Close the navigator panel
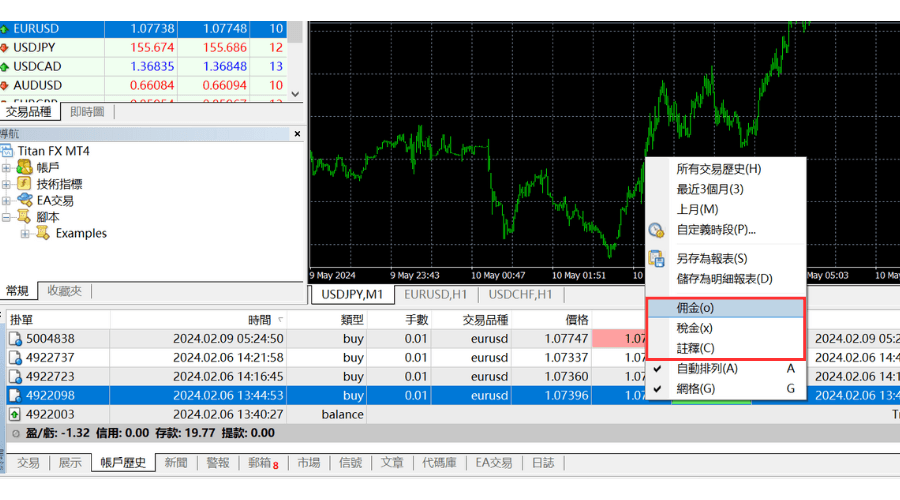This screenshot has height=500, width=900. [297, 134]
